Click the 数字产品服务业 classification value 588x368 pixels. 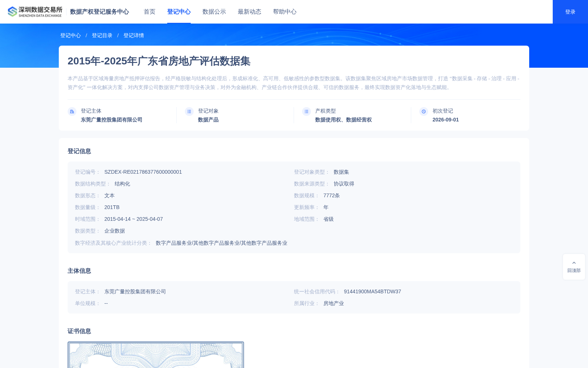(x=222, y=243)
